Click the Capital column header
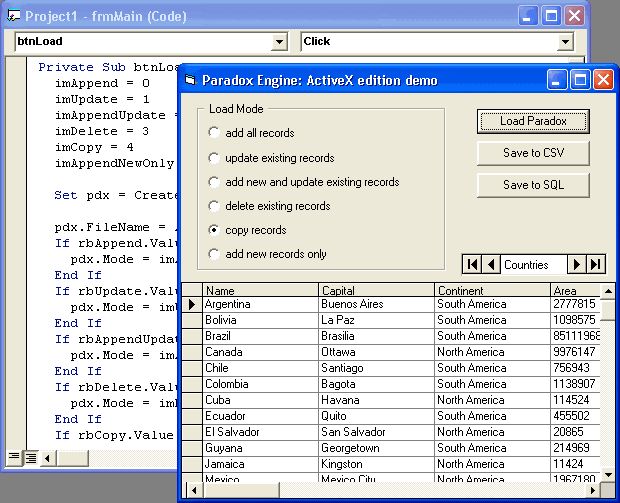 tap(376, 290)
